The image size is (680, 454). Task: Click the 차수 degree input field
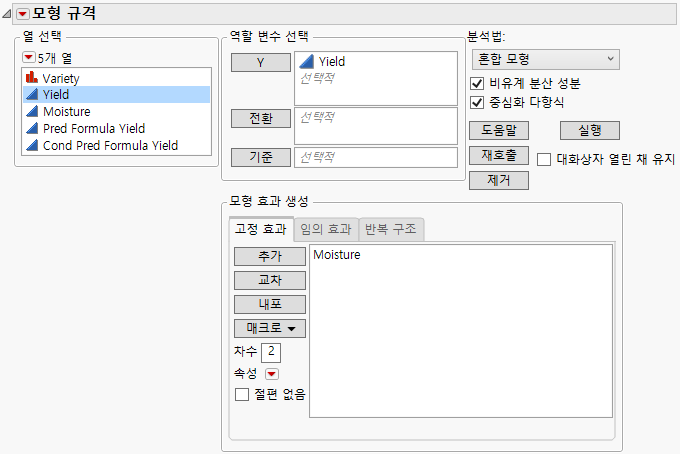coord(272,351)
